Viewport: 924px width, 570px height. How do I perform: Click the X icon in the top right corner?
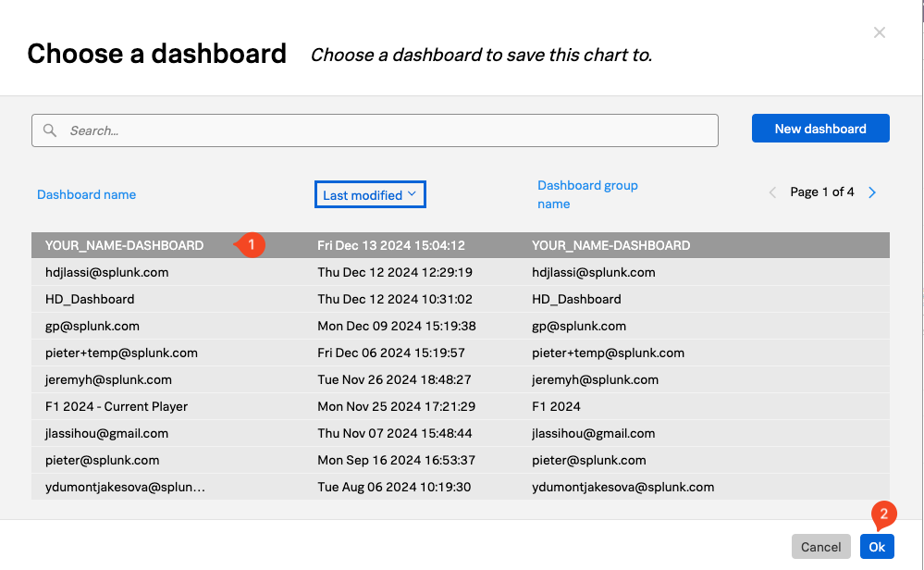tap(879, 32)
